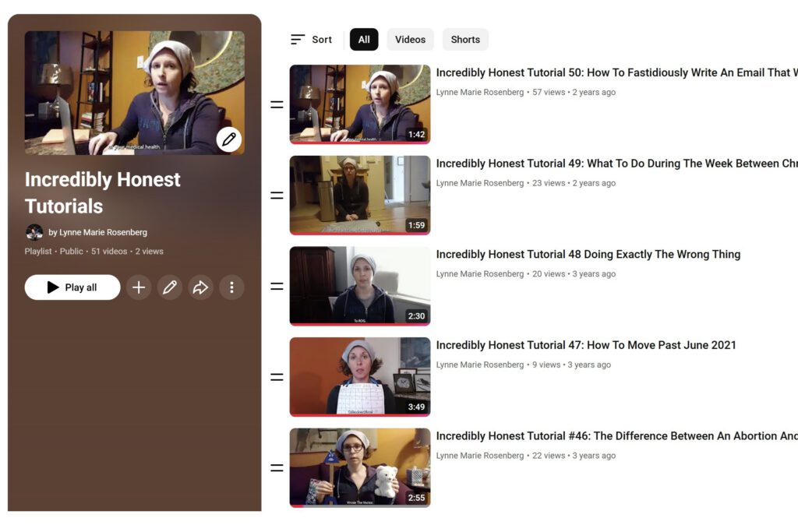Open the Tutorial 47 video thumbnail
The height and width of the screenshot is (532, 798).
[x=359, y=377]
